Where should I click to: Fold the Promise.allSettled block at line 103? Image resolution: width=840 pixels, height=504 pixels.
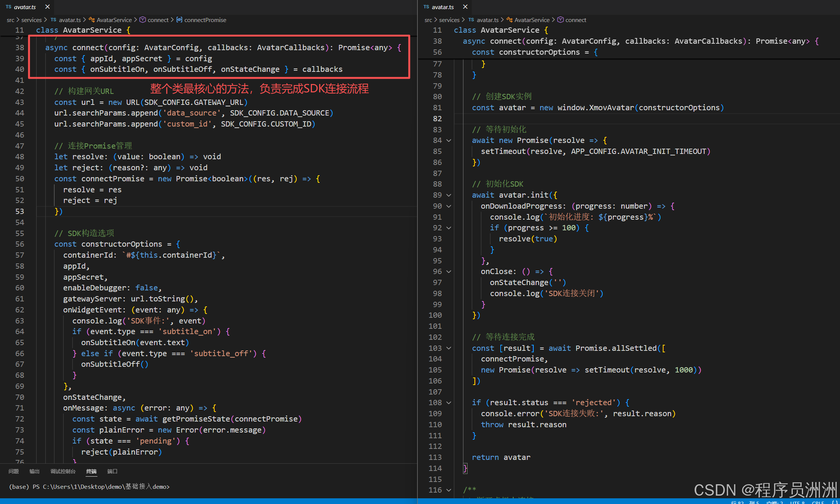449,348
